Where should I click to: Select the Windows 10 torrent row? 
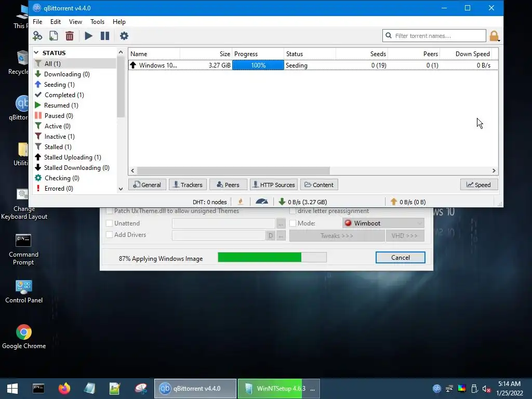pyautogui.click(x=313, y=65)
